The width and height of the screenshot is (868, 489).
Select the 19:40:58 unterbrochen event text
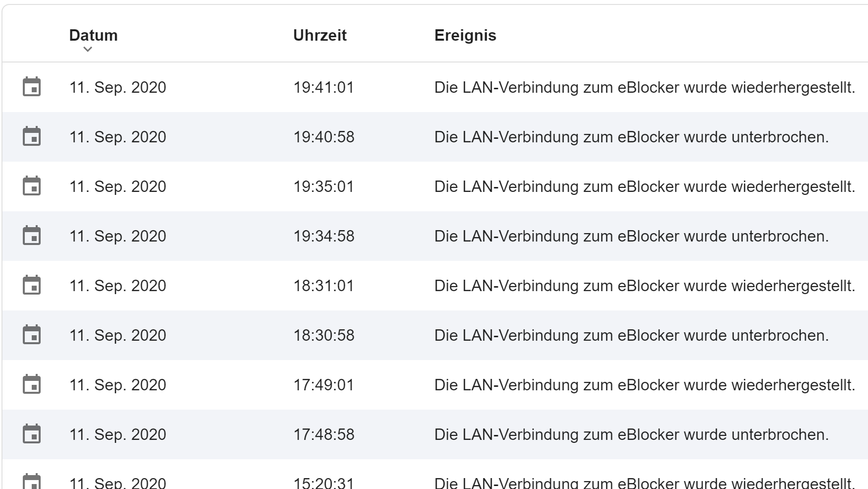tap(632, 137)
